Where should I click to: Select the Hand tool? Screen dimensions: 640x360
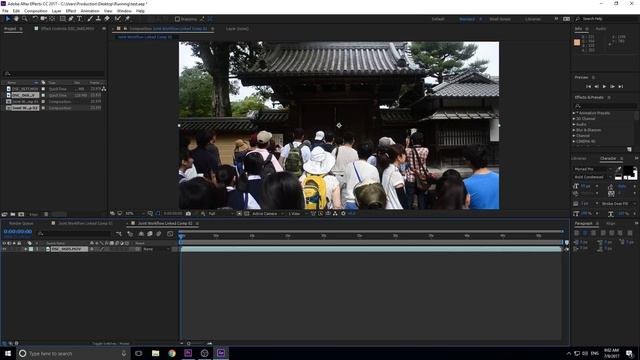16,19
